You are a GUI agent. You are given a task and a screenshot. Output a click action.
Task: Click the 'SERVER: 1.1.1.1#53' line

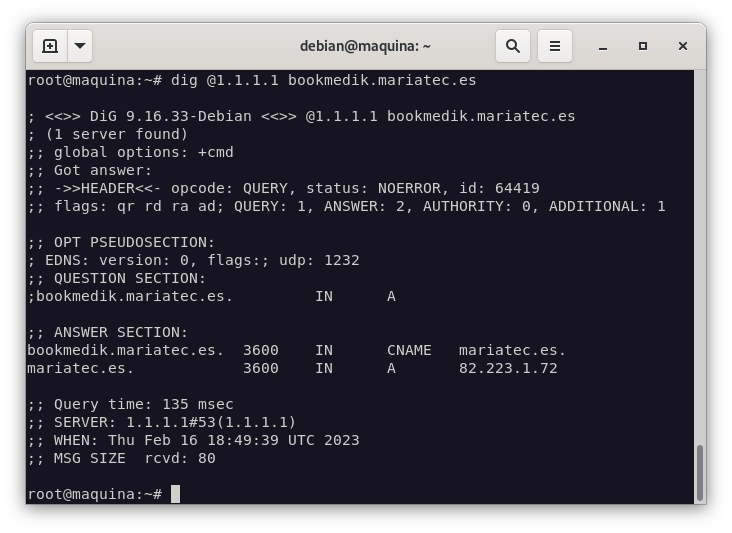coord(162,422)
